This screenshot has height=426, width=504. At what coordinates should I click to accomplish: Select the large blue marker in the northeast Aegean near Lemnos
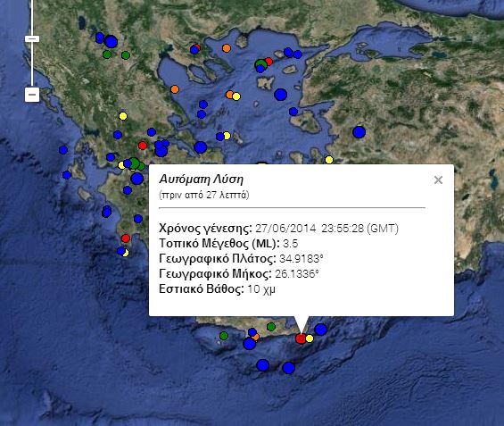(x=281, y=95)
